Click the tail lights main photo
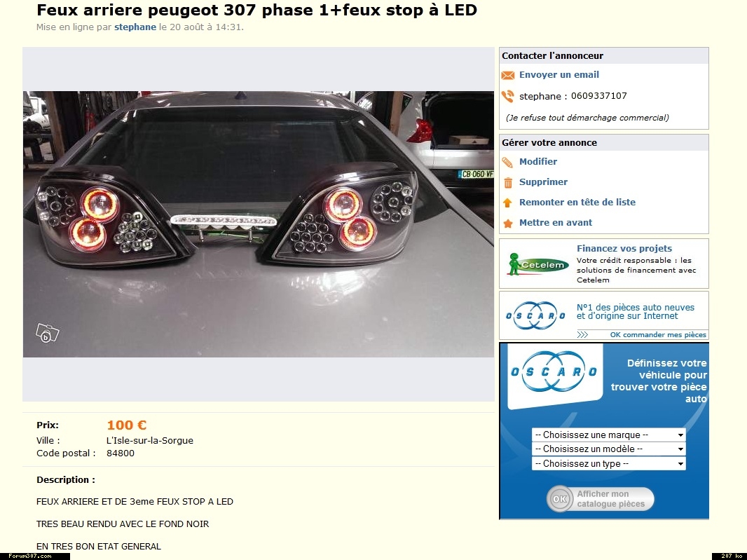 click(x=259, y=224)
